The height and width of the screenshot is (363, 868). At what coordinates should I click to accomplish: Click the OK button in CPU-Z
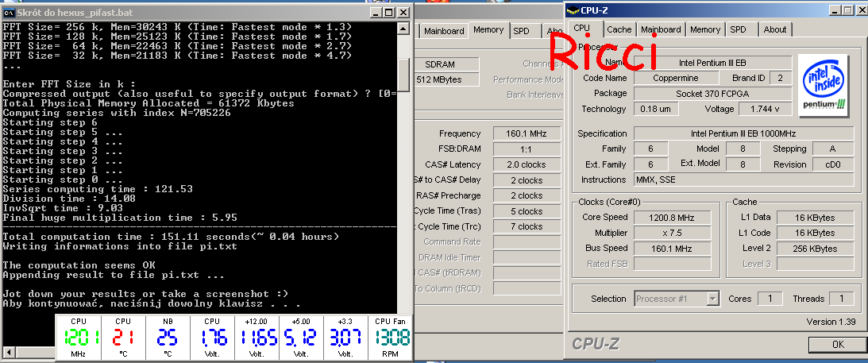point(838,344)
